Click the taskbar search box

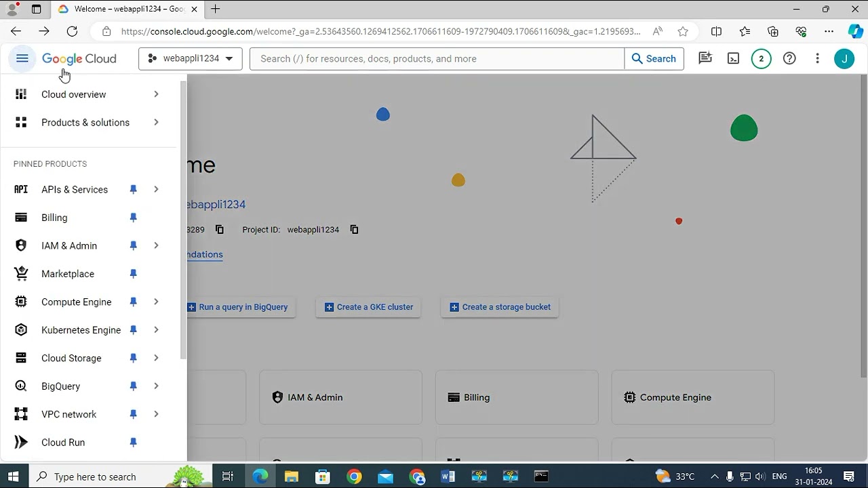pos(119,476)
